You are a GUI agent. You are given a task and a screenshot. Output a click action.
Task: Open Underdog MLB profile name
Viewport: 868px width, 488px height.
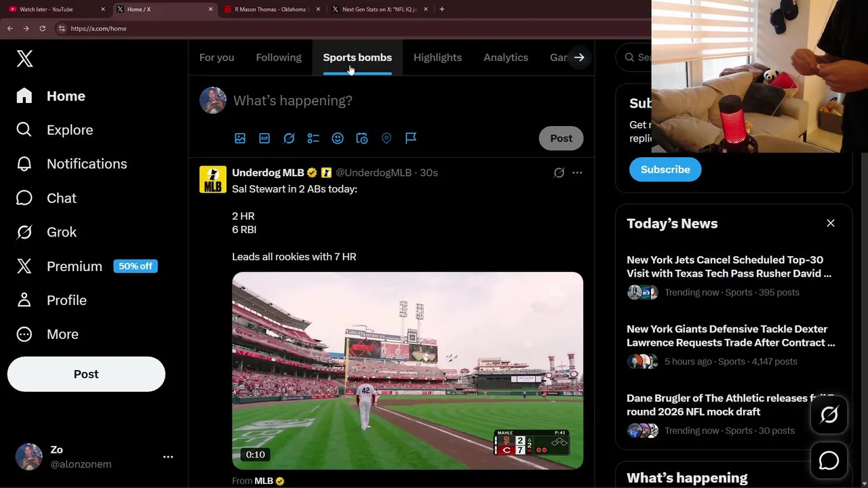pyautogui.click(x=268, y=173)
